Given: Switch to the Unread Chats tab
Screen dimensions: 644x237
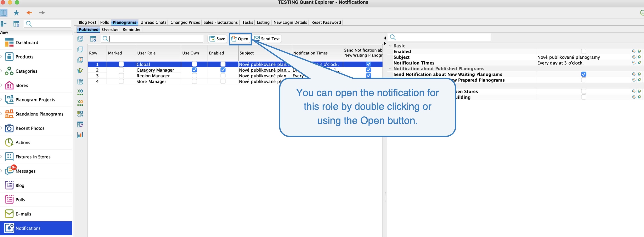Looking at the screenshot, I should (153, 22).
